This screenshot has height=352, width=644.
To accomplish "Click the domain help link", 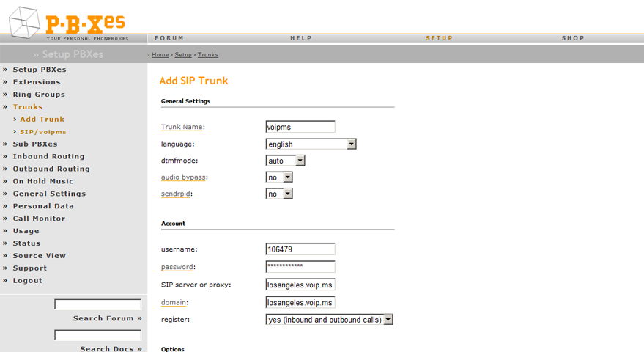I will tap(174, 302).
